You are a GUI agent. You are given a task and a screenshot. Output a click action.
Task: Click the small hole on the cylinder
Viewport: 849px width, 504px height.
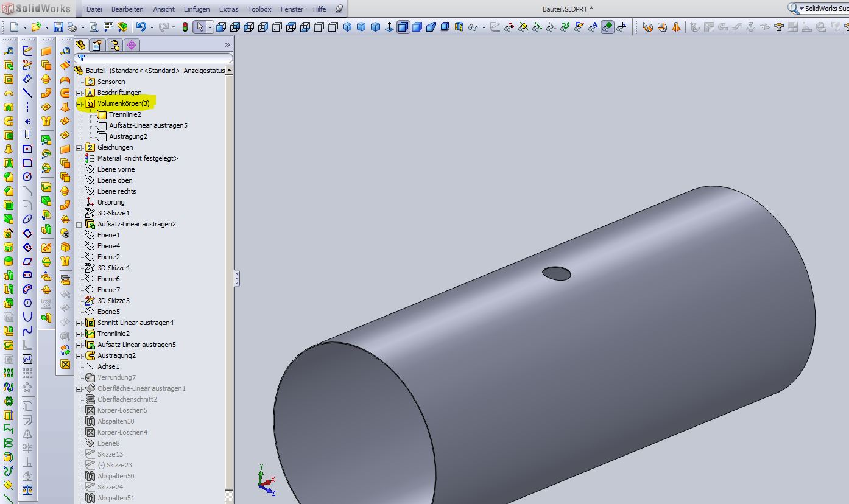pos(556,273)
